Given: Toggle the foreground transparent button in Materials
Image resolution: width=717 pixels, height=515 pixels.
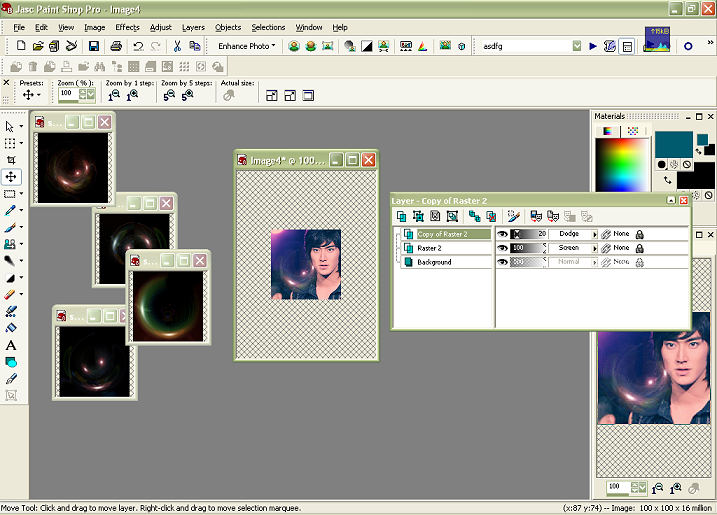Looking at the screenshot, I should coord(687,165).
